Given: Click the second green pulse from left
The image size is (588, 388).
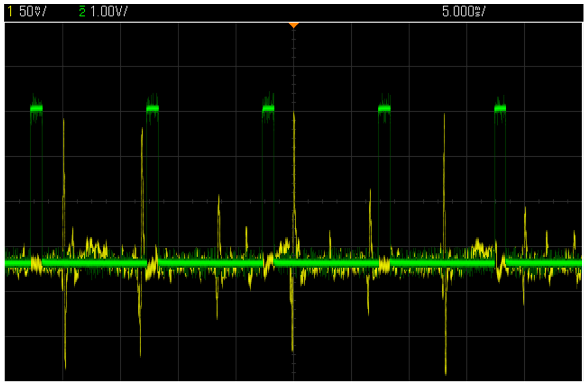Looking at the screenshot, I should (152, 108).
